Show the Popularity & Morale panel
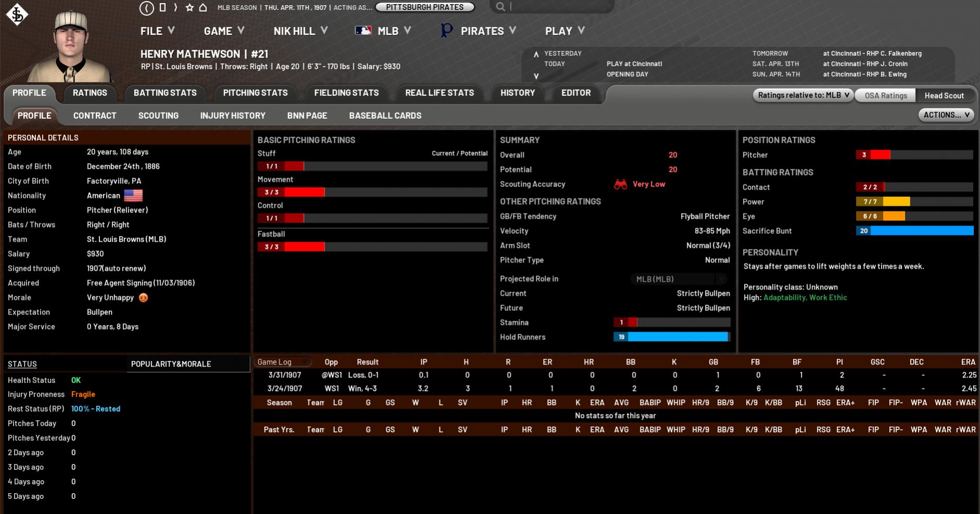The width and height of the screenshot is (980, 514). [171, 364]
